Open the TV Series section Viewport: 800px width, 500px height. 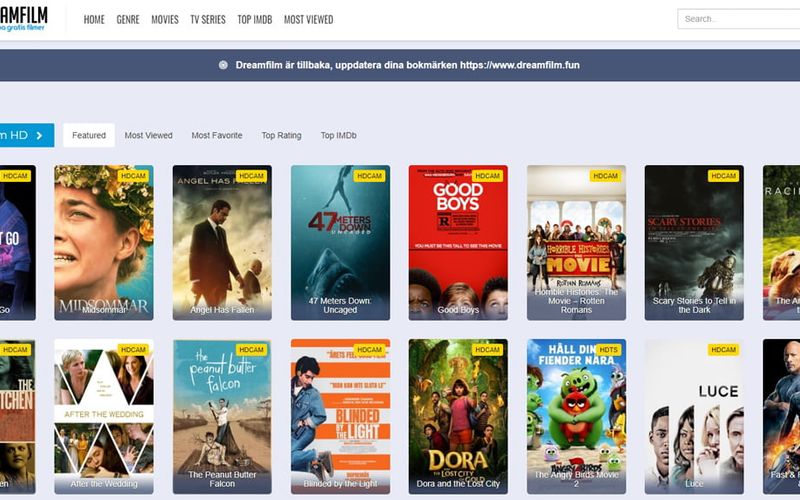pyautogui.click(x=208, y=19)
